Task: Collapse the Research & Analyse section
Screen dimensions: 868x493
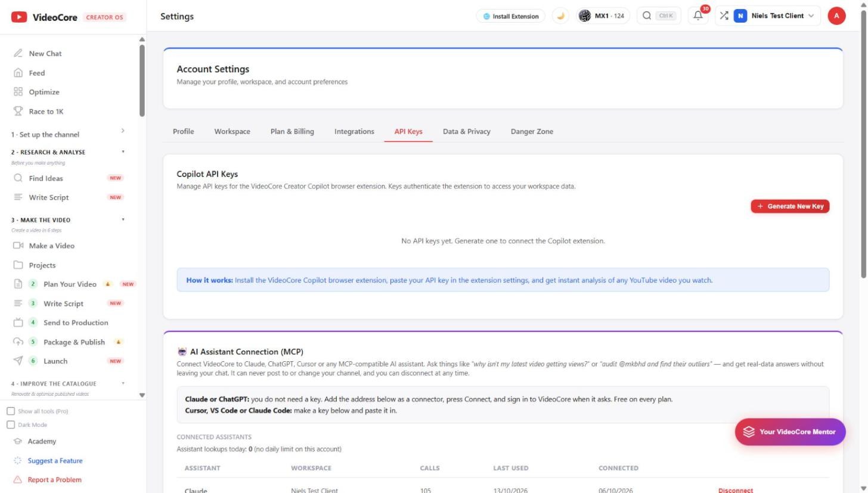Action: (x=69, y=152)
